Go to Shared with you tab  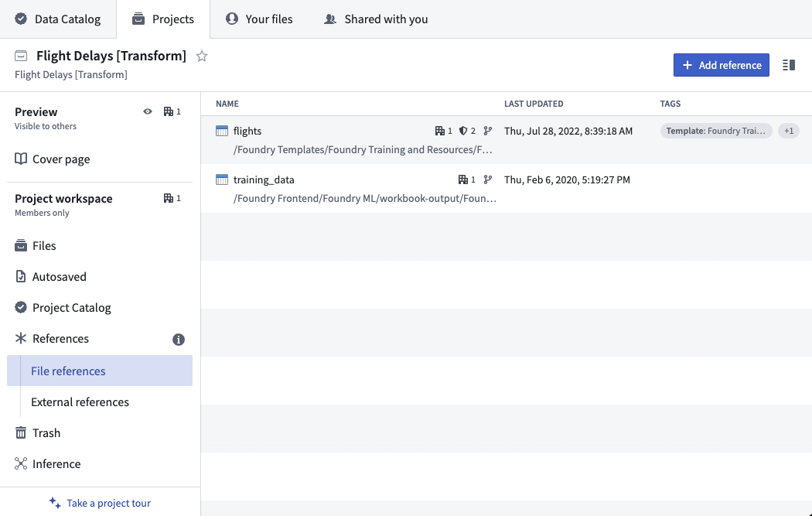tap(376, 19)
